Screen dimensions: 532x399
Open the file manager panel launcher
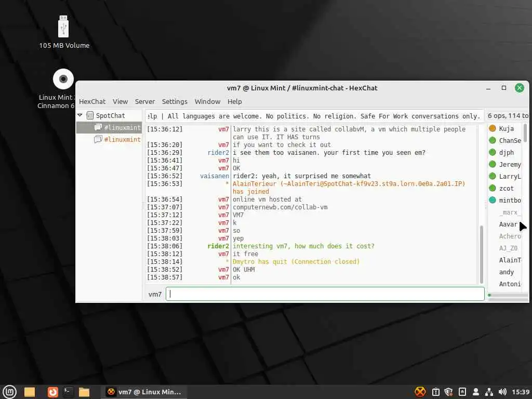click(x=84, y=392)
